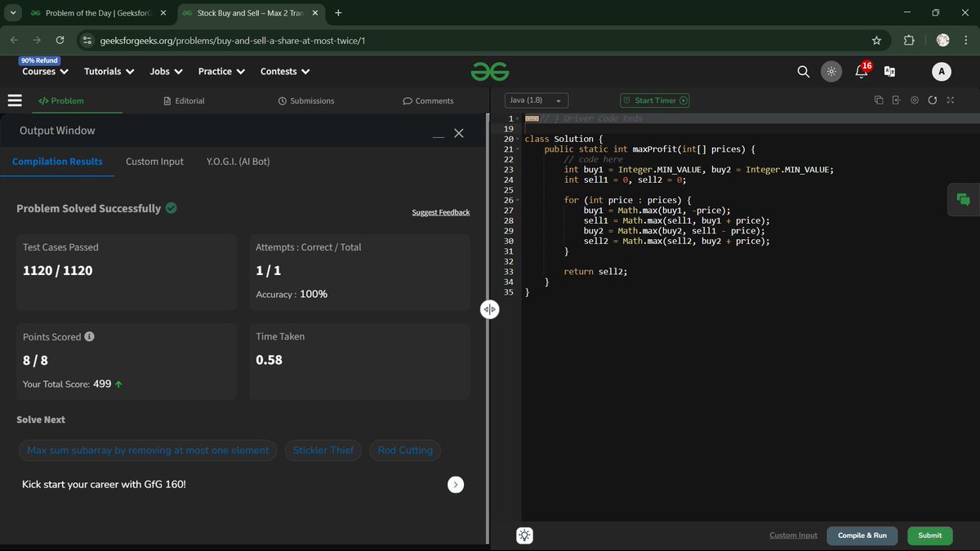This screenshot has width=980, height=551.
Task: Close the Output Window
Action: pos(459,133)
